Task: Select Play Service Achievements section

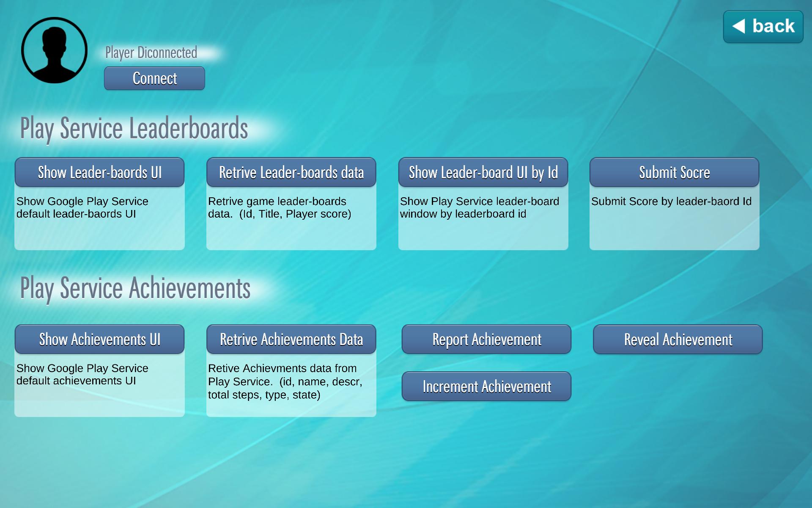Action: tap(134, 287)
